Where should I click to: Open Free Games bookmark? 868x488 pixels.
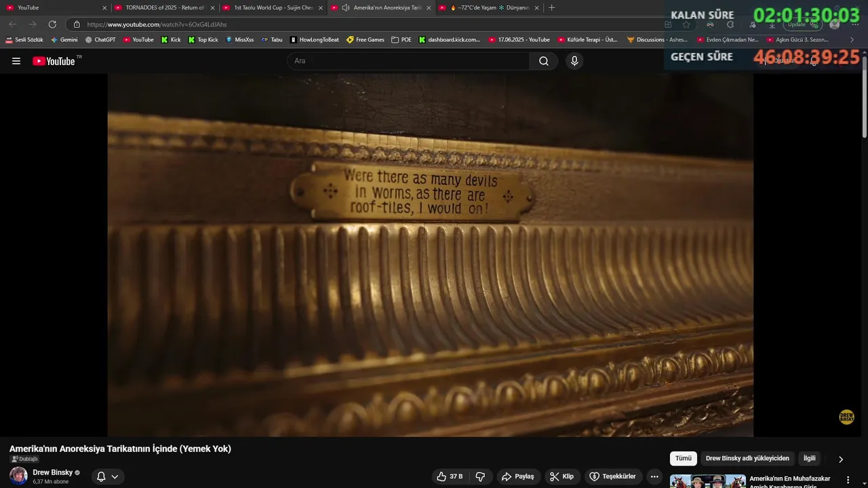(x=365, y=39)
